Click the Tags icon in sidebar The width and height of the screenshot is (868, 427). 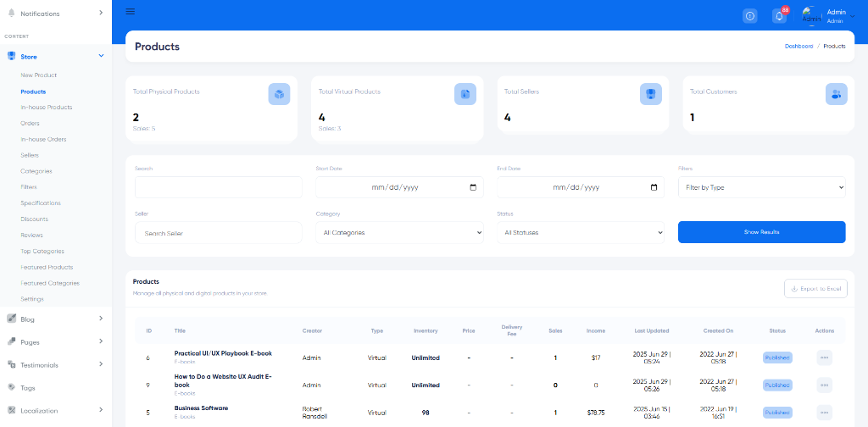tap(11, 387)
